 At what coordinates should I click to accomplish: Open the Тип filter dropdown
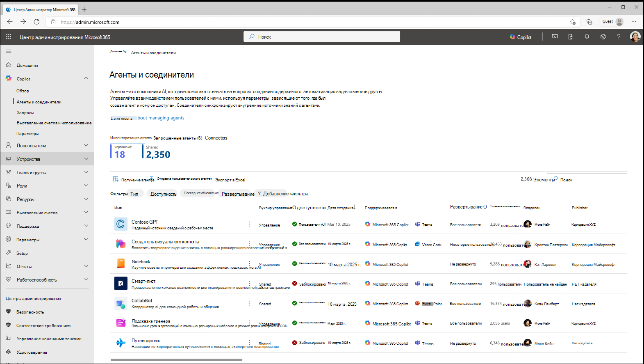coord(134,194)
